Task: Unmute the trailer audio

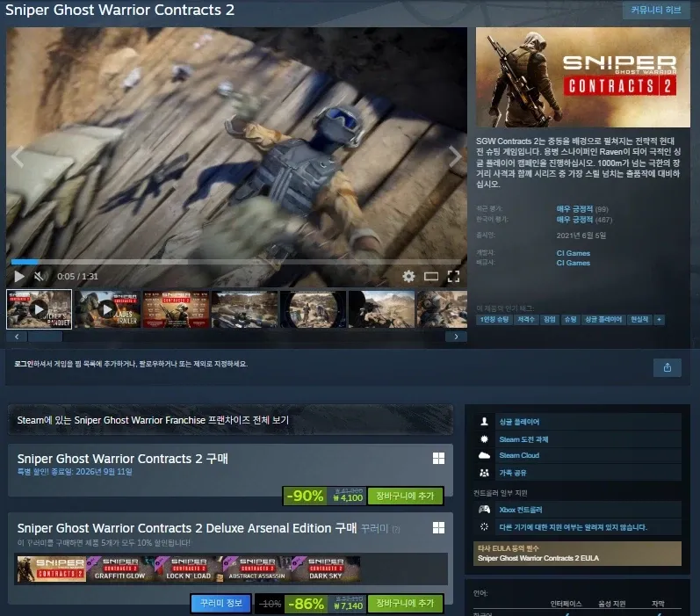Action: pyautogui.click(x=40, y=277)
